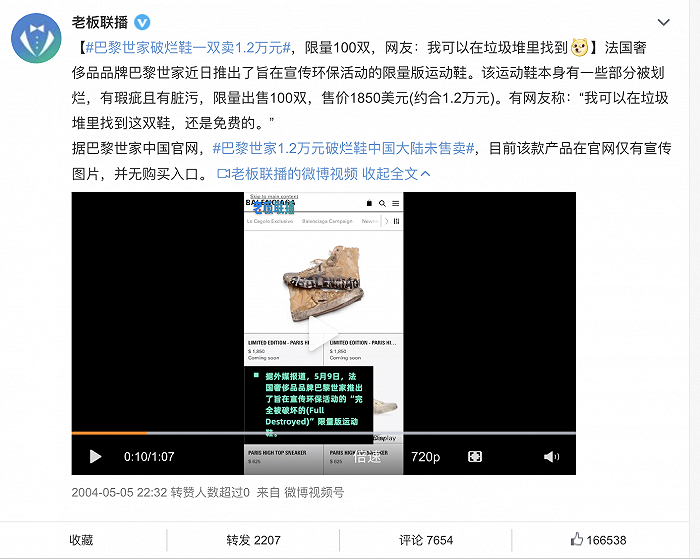This screenshot has width=700, height=560.
Task: Click the blue verified badge icon
Action: tap(142, 22)
